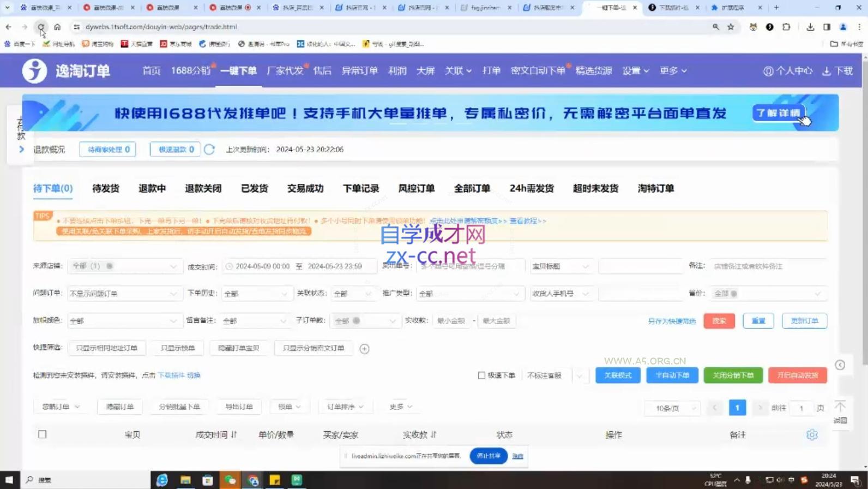Click the 逸淘订单 logo icon

click(x=34, y=71)
